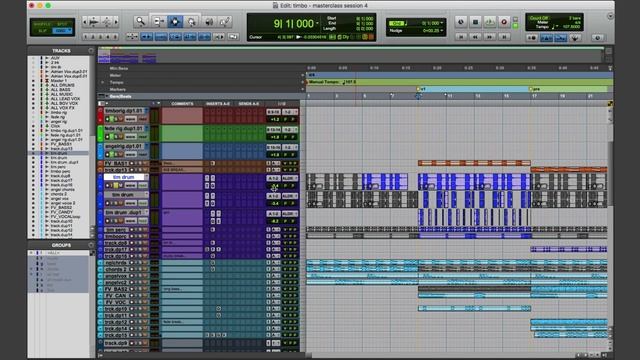Viewport: 640px width, 360px height.
Task: Click the orange FV_BAS1 clip in timeline
Action: click(474, 163)
